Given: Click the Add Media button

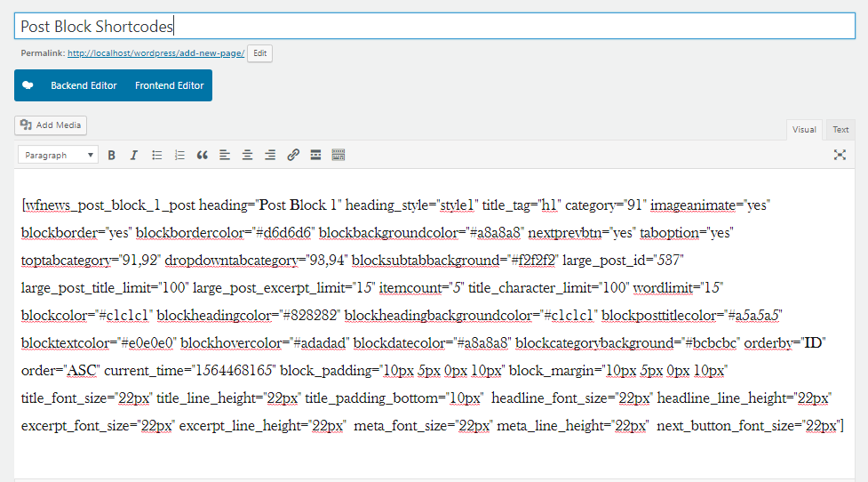Looking at the screenshot, I should click(51, 125).
